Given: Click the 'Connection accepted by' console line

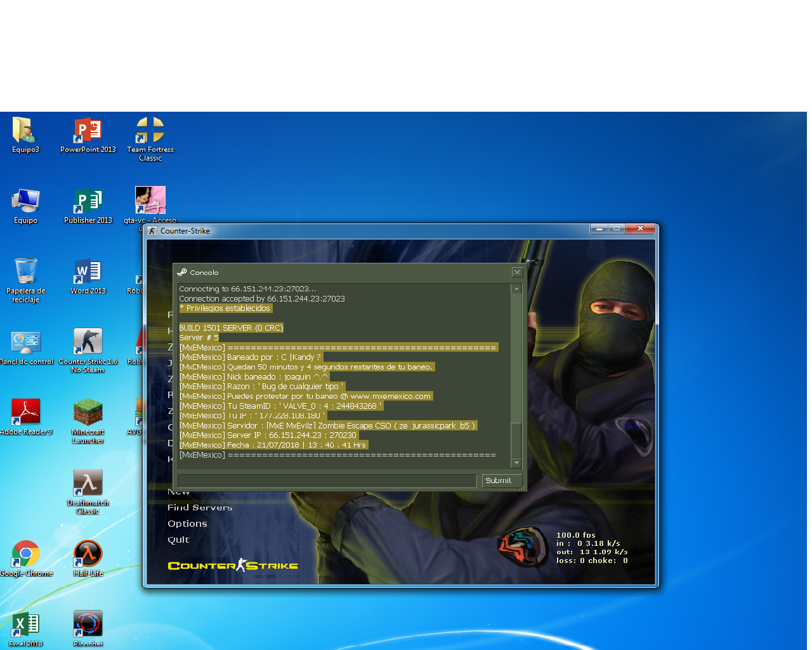Looking at the screenshot, I should (262, 299).
